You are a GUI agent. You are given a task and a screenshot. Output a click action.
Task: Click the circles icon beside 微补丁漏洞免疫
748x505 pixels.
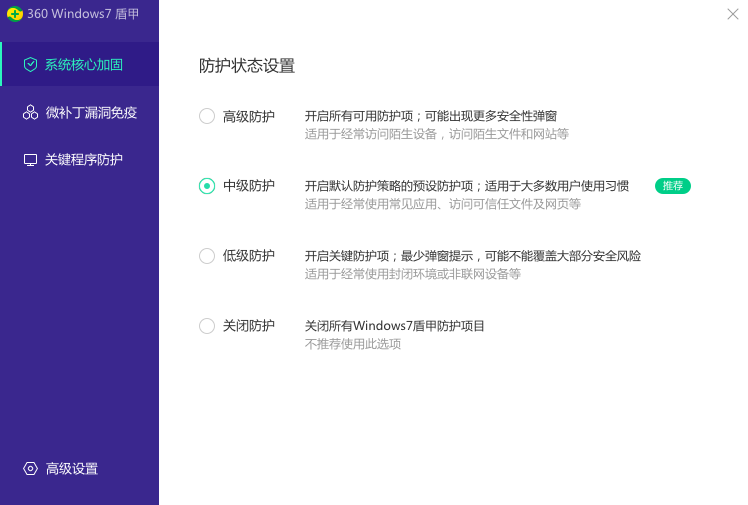tap(30, 113)
